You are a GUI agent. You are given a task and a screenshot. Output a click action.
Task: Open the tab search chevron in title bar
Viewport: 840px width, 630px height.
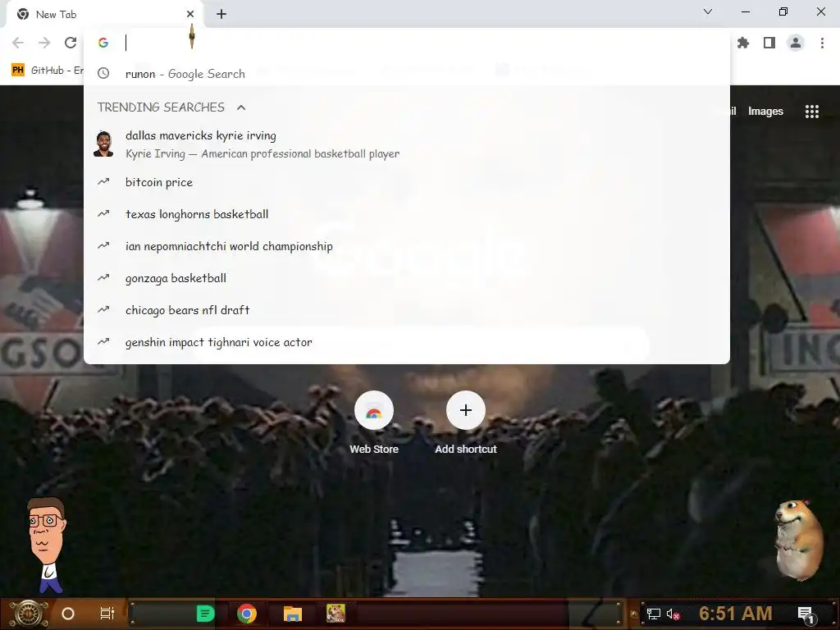708,11
